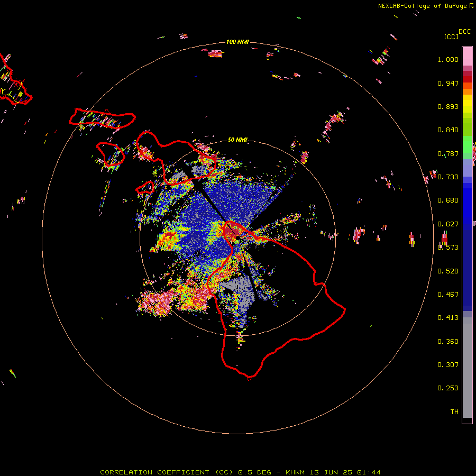Screen dimensions: 476x476
Task: Click the 0.840 scale value
Action: (448, 130)
